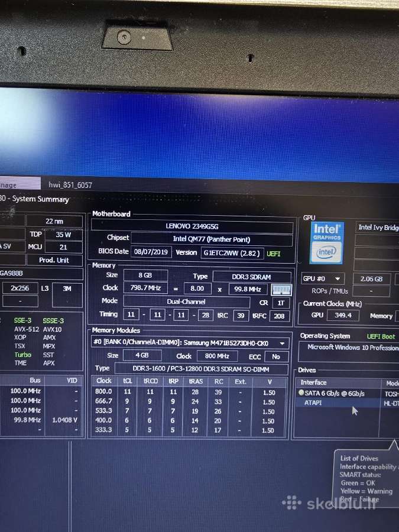The width and height of the screenshot is (399, 532).
Task: Click the DDR3 SDRAM memory type field
Action: click(251, 277)
